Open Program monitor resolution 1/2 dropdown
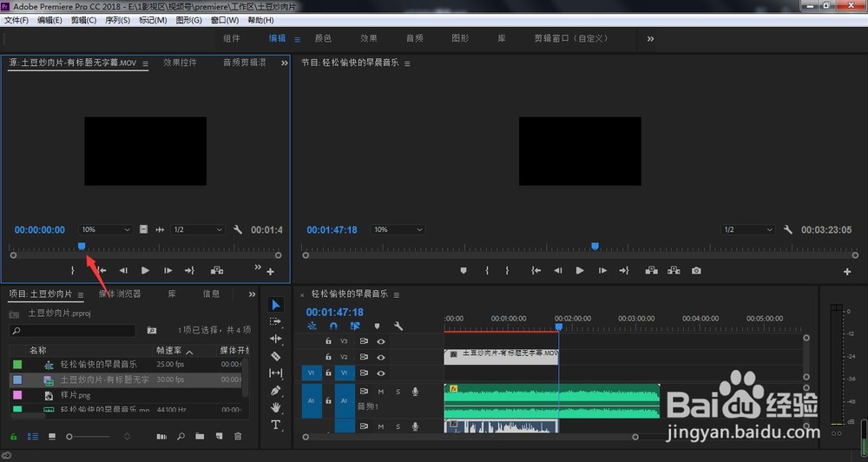Image resolution: width=868 pixels, height=462 pixels. pyautogui.click(x=748, y=229)
